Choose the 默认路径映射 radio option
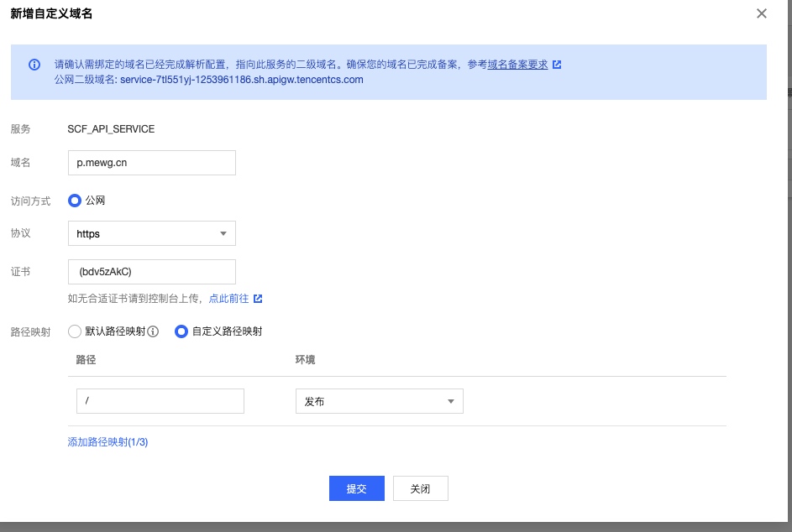This screenshot has height=532, width=792. pyautogui.click(x=75, y=331)
